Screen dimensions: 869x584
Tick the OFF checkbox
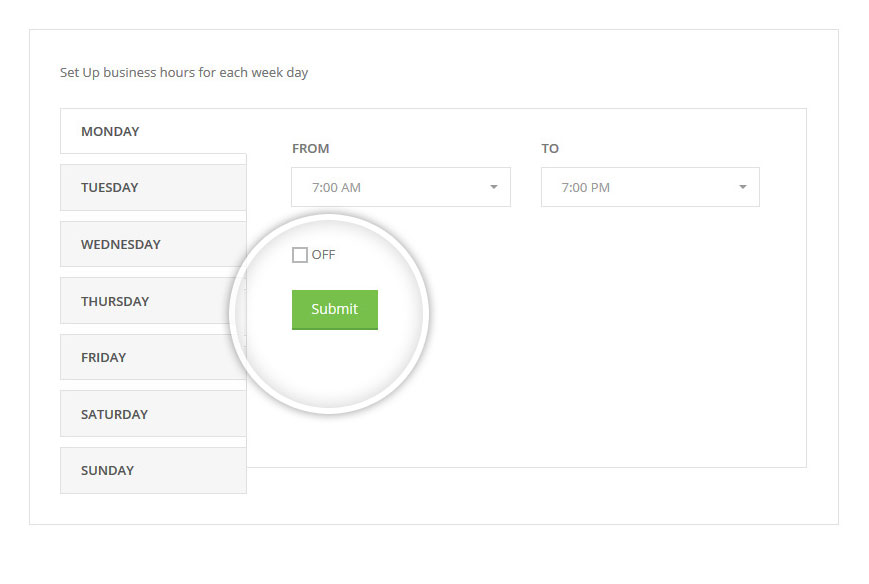(x=300, y=255)
